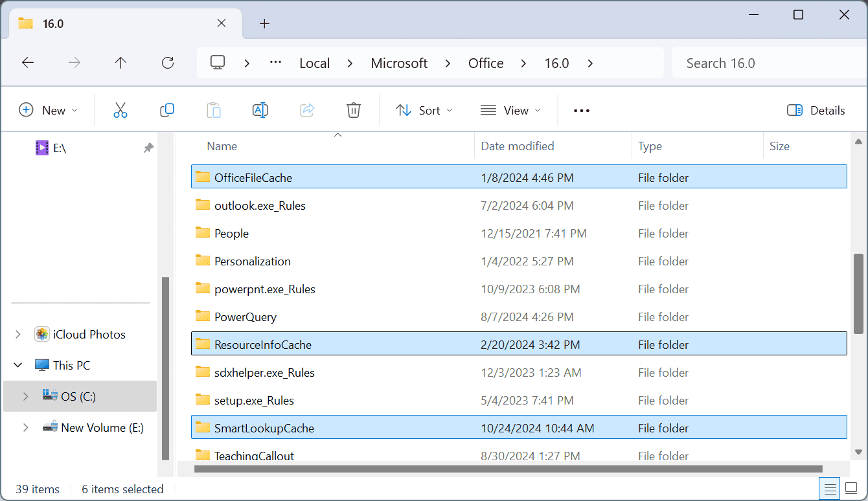
Task: Click the Office breadcrumb
Action: [486, 63]
